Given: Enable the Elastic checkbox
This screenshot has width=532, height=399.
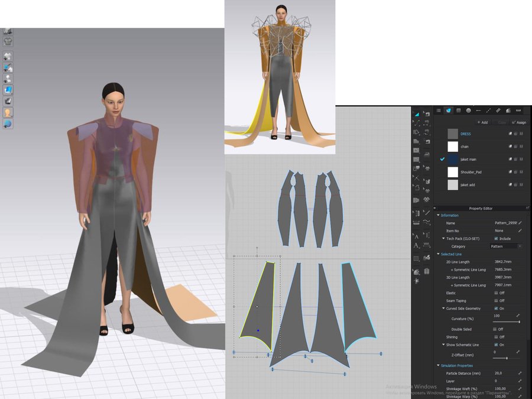Looking at the screenshot, I should coord(496,293).
